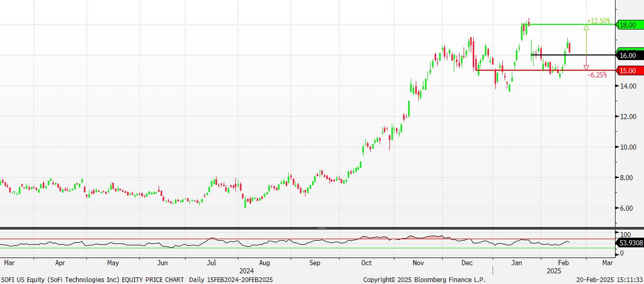This screenshot has width=644, height=284.
Task: Click the 10.00 price axis label
Action: point(627,147)
